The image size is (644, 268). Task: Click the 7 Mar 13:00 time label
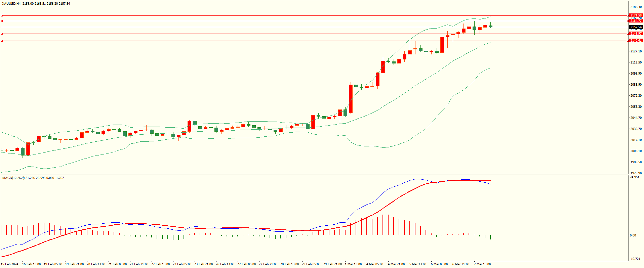point(482,264)
